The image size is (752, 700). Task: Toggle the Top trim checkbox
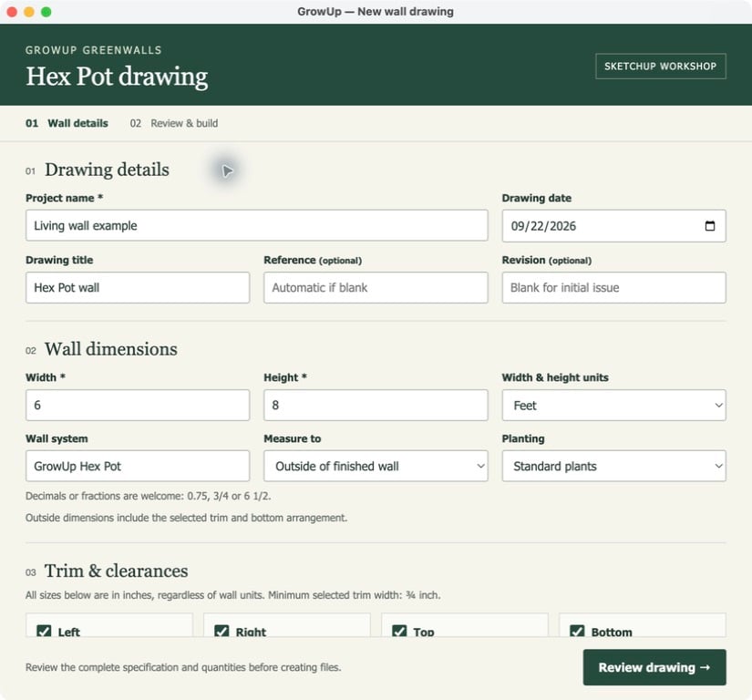[x=399, y=631]
